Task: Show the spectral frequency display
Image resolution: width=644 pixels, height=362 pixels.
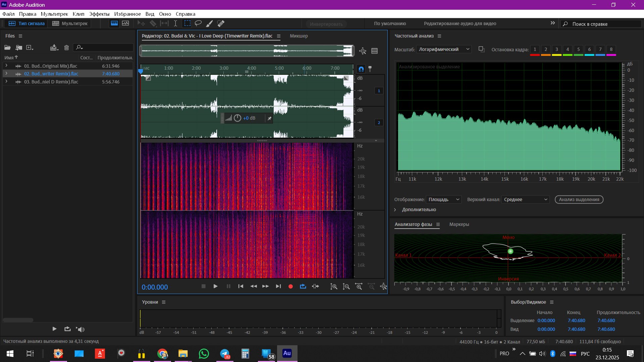Action: coord(114,23)
